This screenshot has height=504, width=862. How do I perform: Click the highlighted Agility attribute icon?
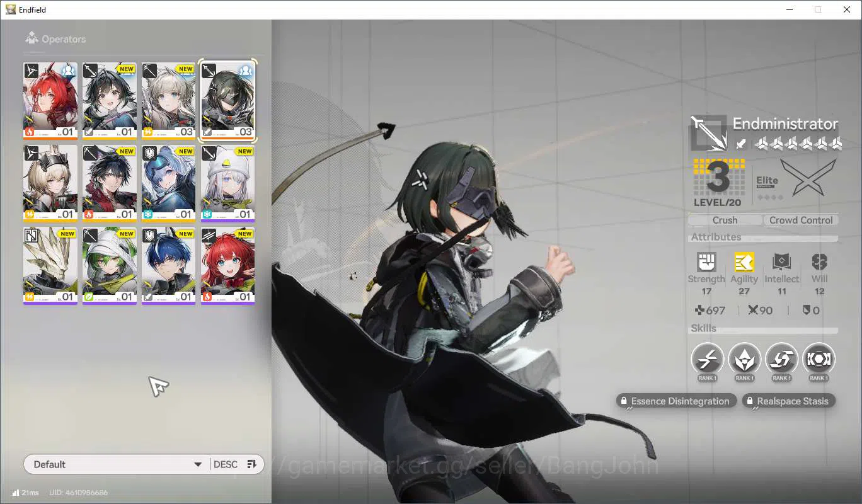(744, 262)
